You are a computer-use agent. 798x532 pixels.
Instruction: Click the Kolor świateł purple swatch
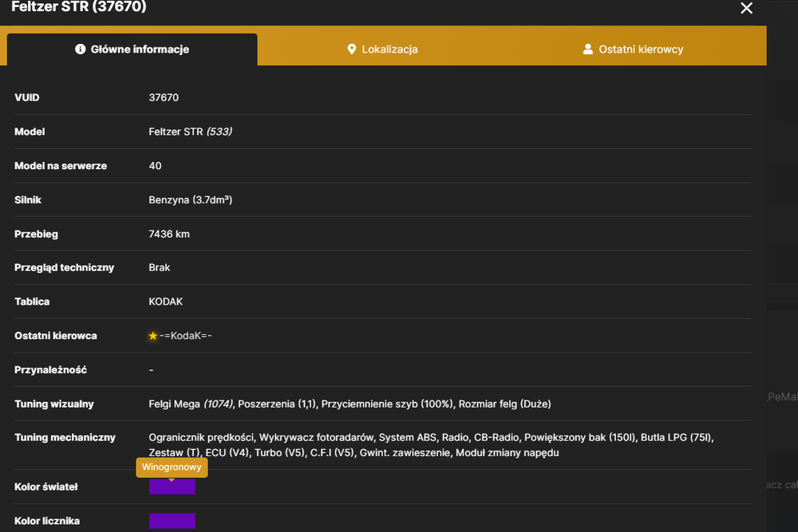[x=172, y=487]
